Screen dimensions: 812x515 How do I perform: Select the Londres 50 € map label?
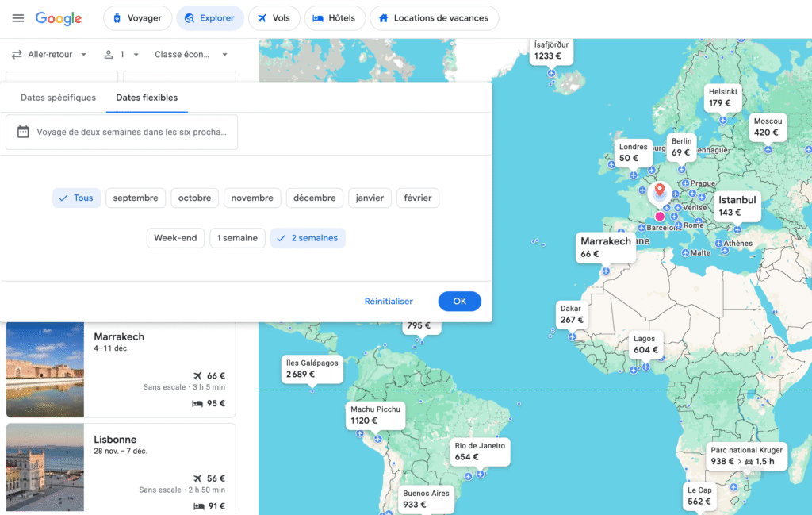point(633,152)
